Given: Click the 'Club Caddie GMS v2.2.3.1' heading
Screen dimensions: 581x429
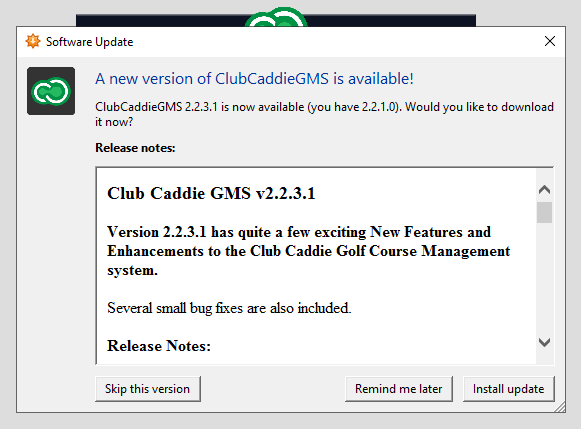Looking at the screenshot, I should [211, 193].
